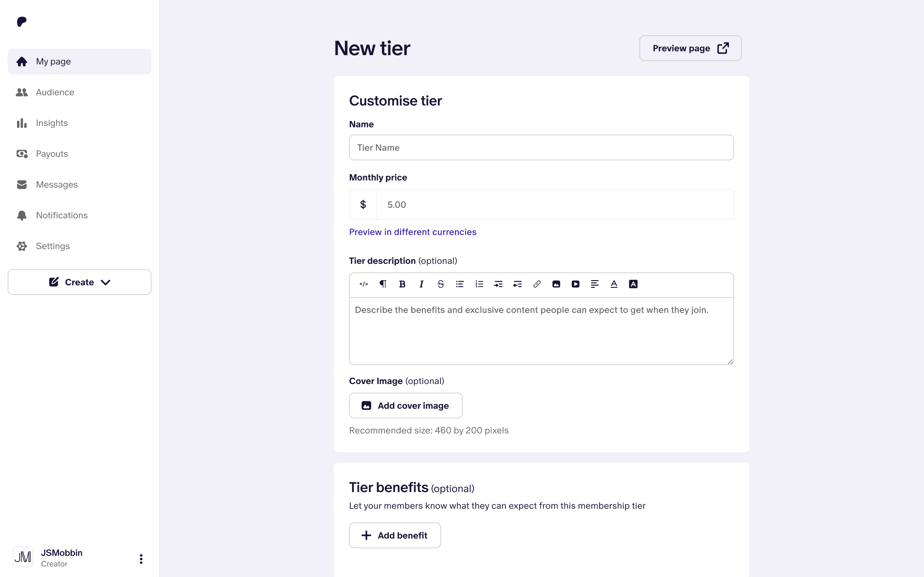Open the text alignment options
This screenshot has height=577, width=924.
click(x=595, y=284)
